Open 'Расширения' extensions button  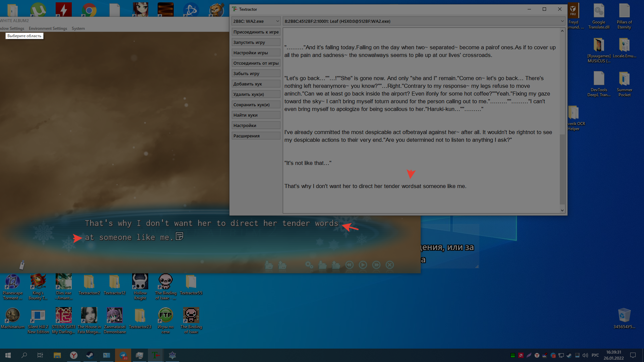(x=256, y=136)
